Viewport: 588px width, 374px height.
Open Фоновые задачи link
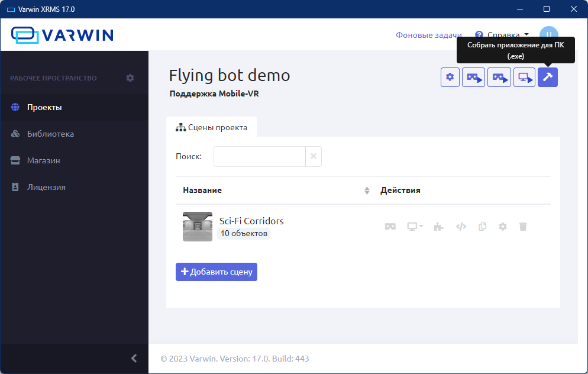(x=429, y=35)
